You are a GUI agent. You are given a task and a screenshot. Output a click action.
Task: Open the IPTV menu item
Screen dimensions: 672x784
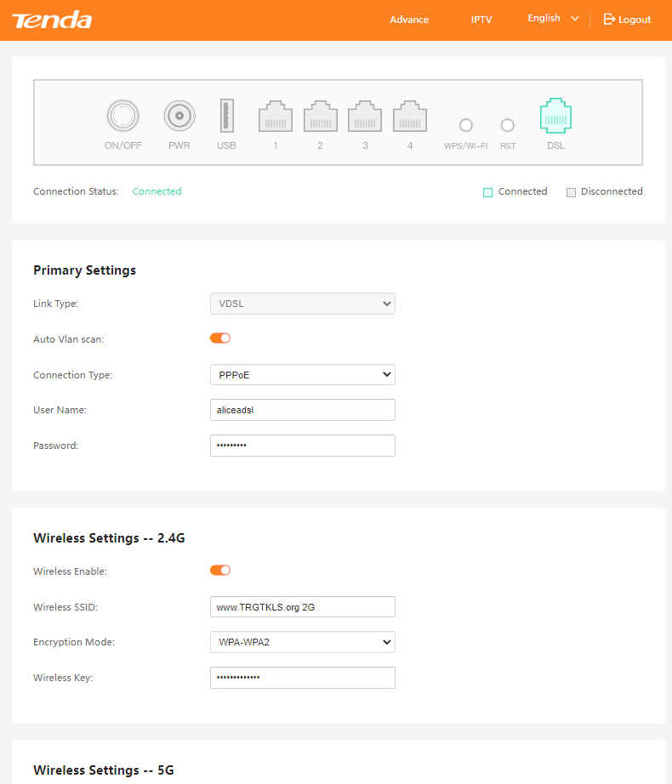point(481,20)
